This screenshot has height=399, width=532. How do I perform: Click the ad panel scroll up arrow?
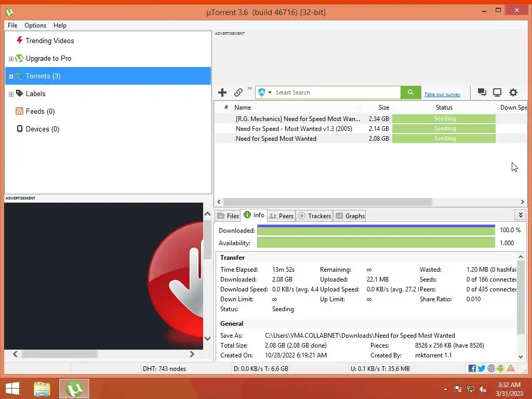(x=208, y=214)
